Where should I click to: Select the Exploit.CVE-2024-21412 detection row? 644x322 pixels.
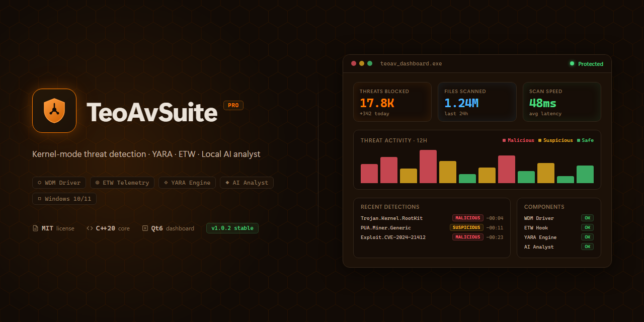pos(432,237)
